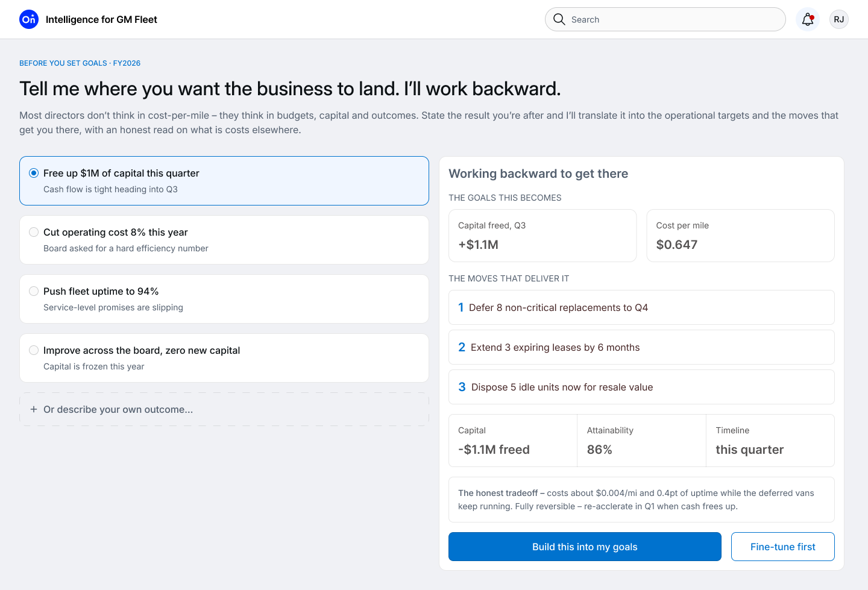The image size is (868, 590).
Task: Select the Free up $1M of capital radio button
Action: pos(34,173)
